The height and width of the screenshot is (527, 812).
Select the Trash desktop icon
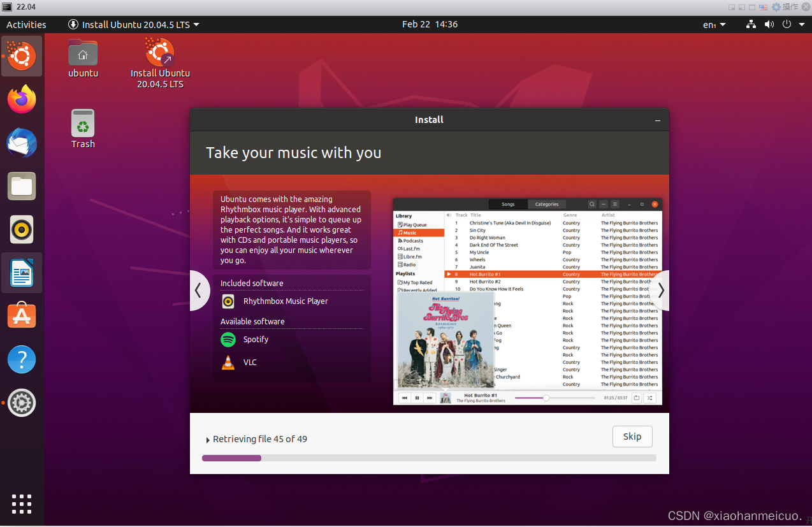[83, 129]
